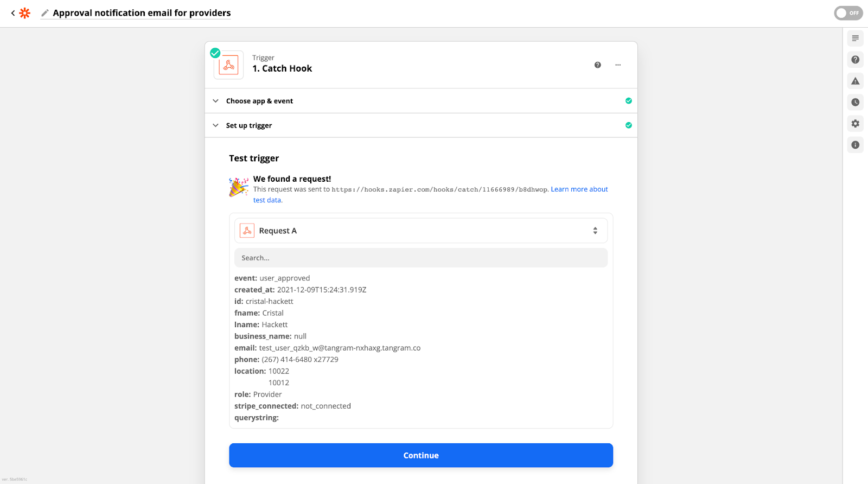Open Zapier home via orange logo
This screenshot has height=484, width=868.
(25, 13)
